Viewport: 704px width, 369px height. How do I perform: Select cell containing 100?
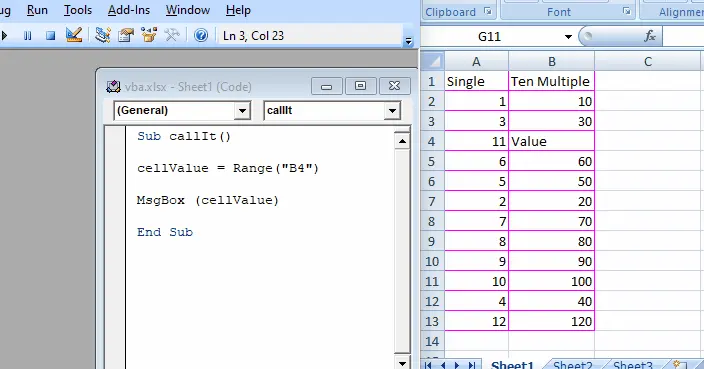point(552,281)
